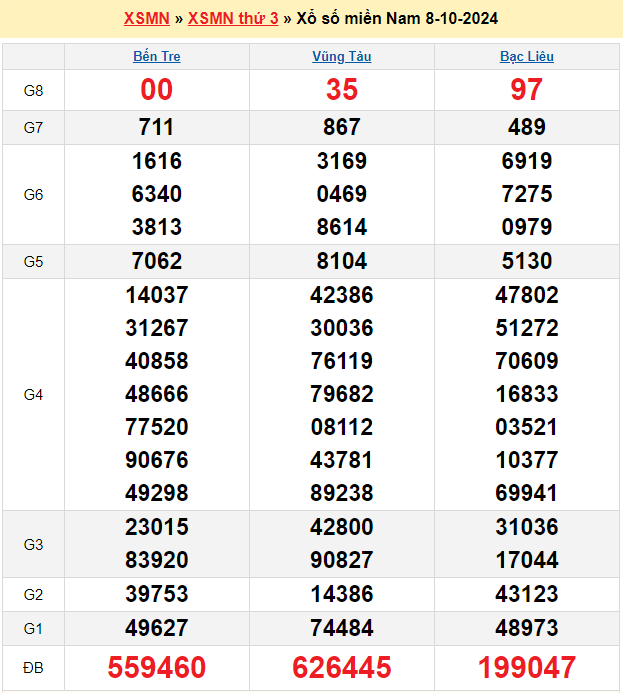This screenshot has height=693, width=623.
Task: Open the Bạc Liêu province link
Action: coord(527,57)
